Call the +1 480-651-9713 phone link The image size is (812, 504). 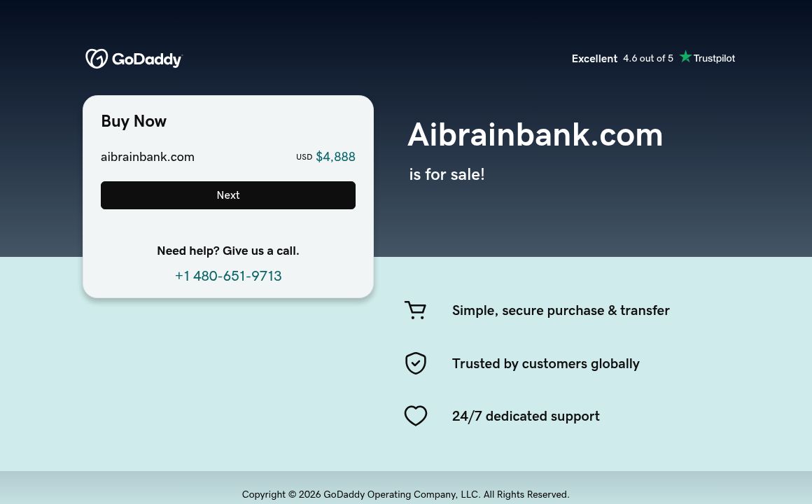228,276
